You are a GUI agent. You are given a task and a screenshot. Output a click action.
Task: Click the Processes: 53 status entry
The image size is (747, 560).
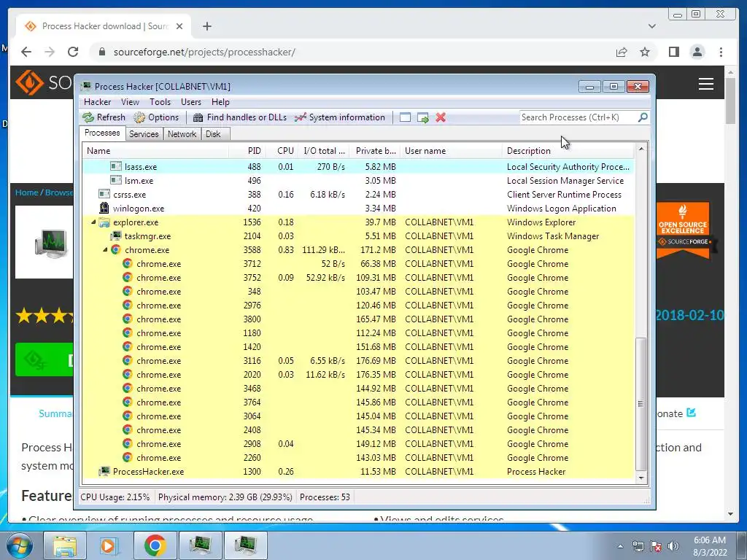click(x=325, y=497)
